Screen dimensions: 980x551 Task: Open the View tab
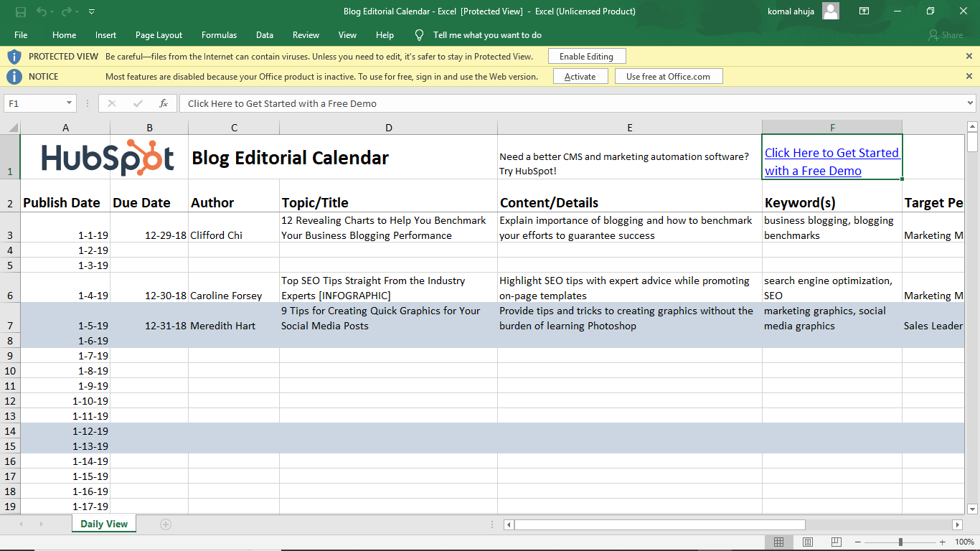click(347, 34)
